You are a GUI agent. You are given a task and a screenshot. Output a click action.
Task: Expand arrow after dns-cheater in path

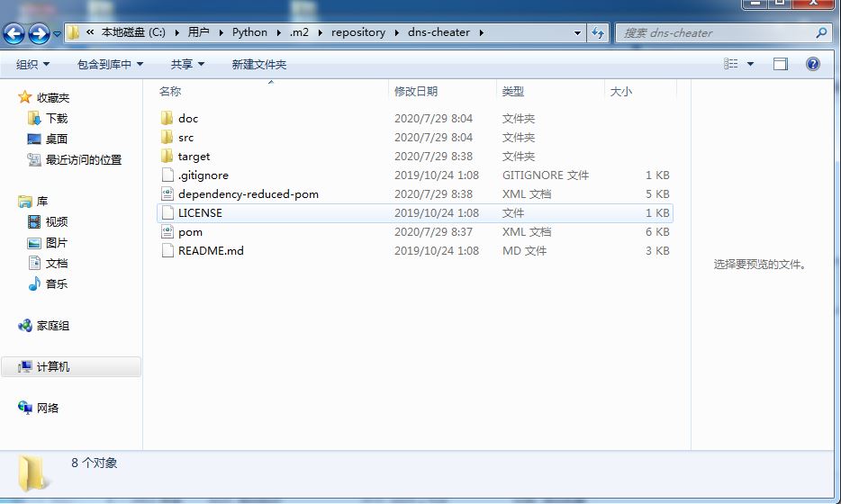[x=481, y=32]
